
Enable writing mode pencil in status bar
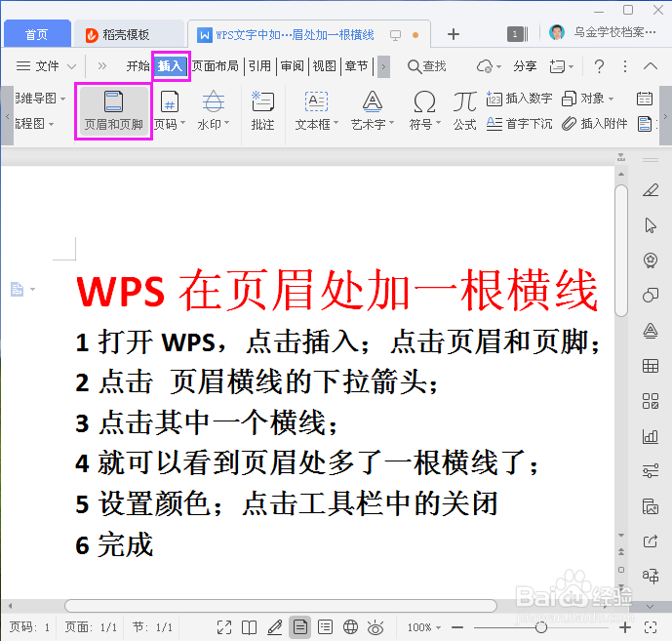click(x=275, y=627)
